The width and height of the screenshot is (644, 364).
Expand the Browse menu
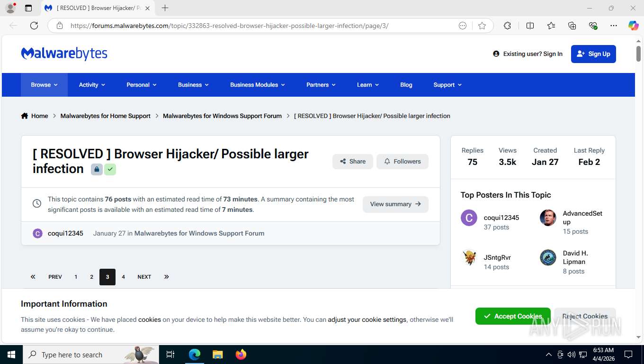click(x=44, y=85)
